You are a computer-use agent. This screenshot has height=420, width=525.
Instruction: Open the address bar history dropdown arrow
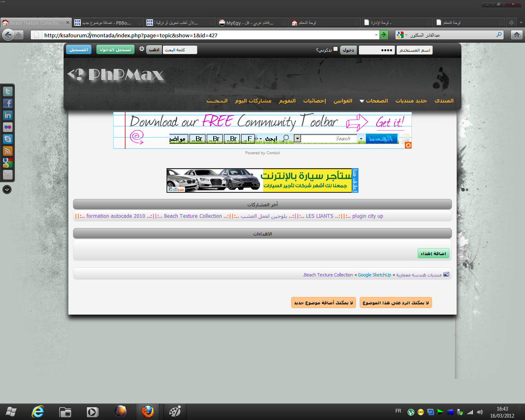tap(376, 35)
